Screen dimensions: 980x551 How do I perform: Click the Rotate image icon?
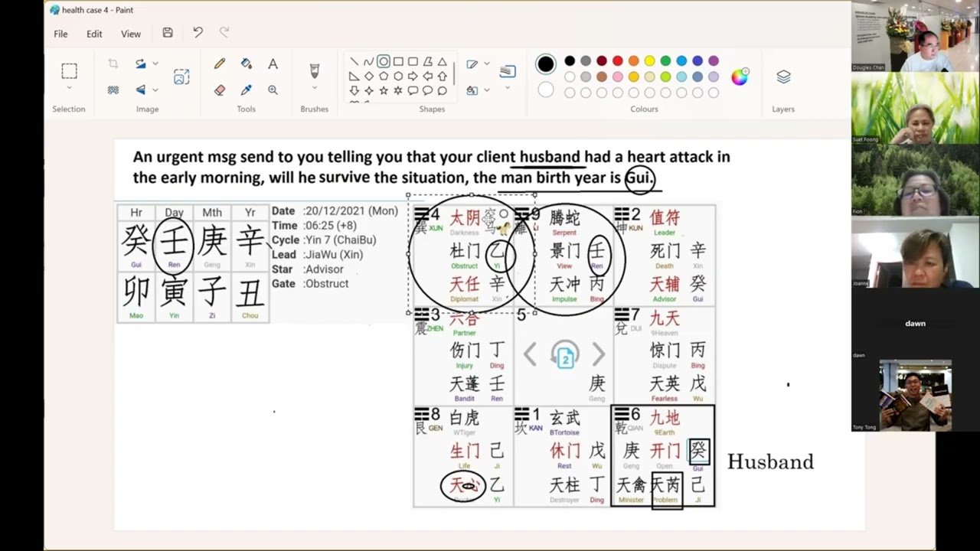[141, 64]
